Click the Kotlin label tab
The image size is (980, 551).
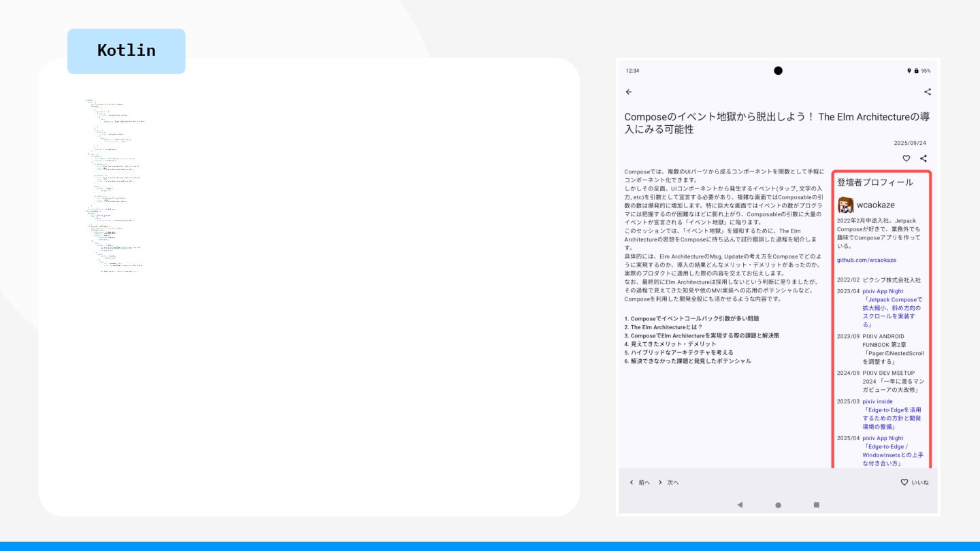pos(126,51)
